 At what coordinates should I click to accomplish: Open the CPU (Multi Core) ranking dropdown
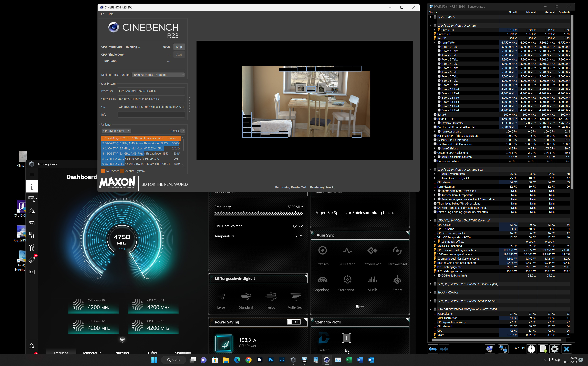[116, 131]
